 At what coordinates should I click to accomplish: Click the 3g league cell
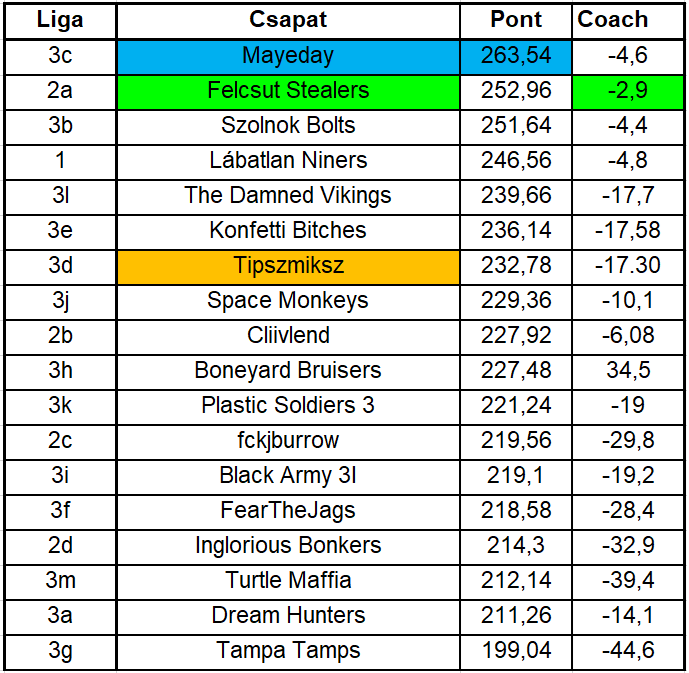coord(60,650)
